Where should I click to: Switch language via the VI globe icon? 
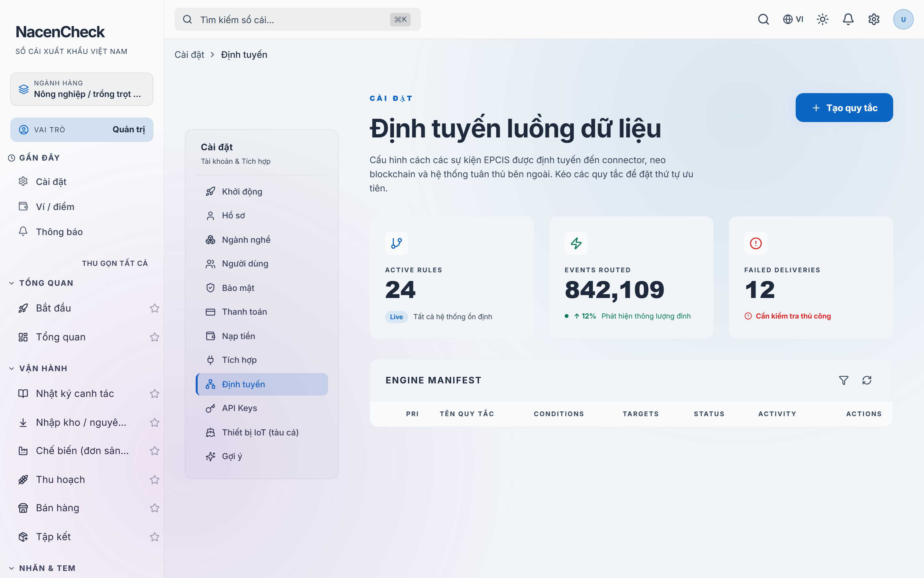tap(793, 19)
